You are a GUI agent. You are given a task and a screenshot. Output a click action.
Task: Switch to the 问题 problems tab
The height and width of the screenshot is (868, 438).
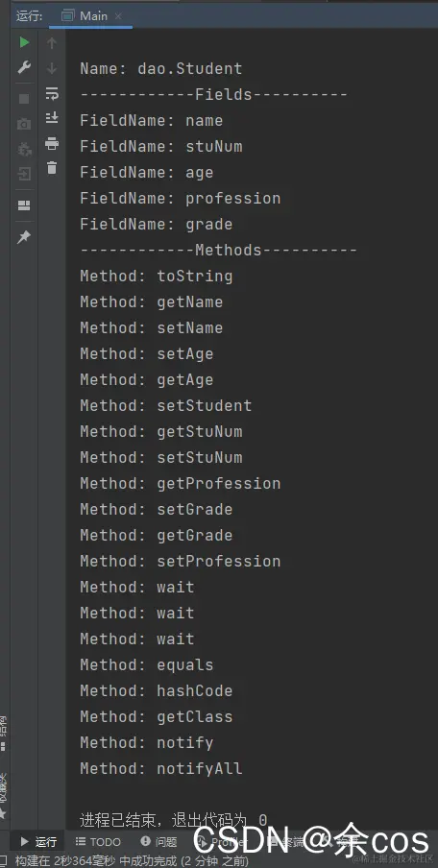coord(158,842)
